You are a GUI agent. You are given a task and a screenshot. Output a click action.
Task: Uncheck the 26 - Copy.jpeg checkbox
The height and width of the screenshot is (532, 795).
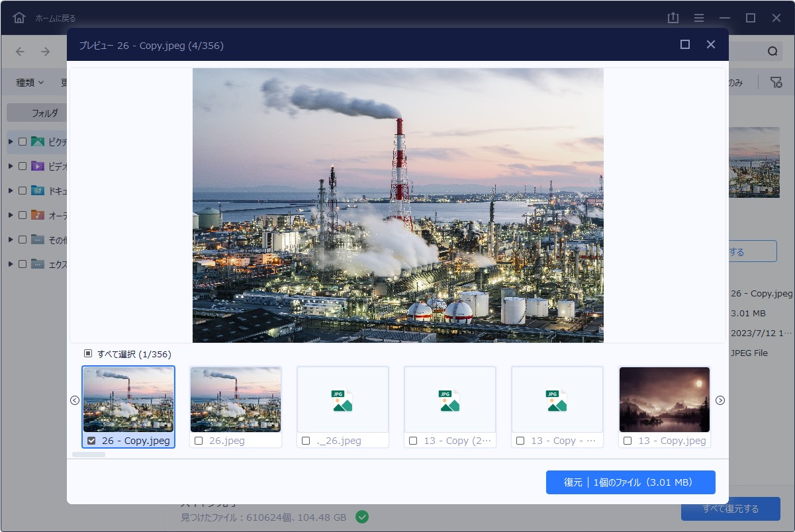[x=91, y=441]
